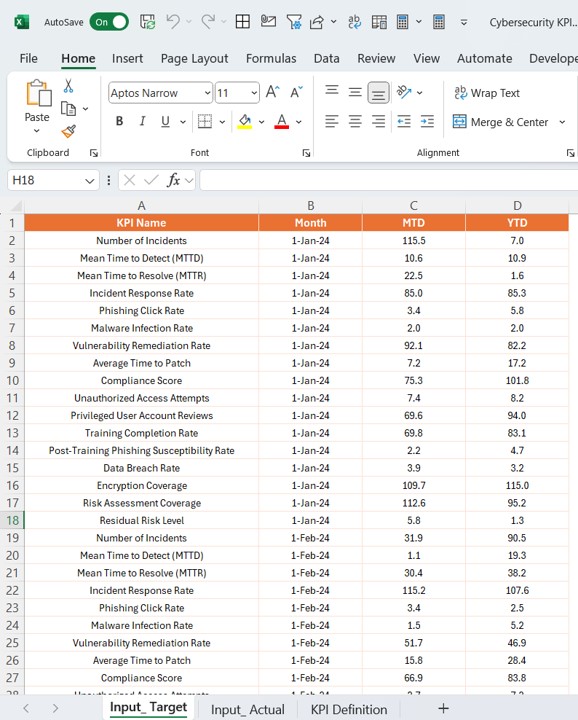Click the Align Right icon
578x720 pixels.
tap(378, 121)
